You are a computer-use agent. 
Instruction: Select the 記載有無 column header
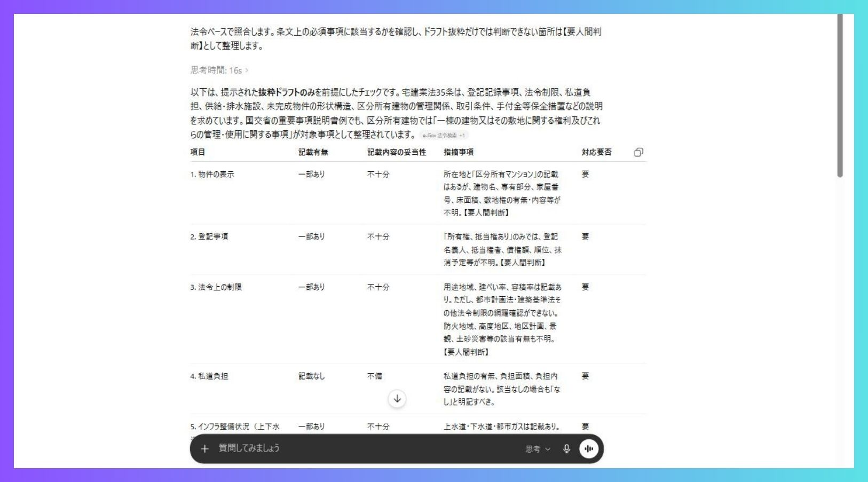313,152
